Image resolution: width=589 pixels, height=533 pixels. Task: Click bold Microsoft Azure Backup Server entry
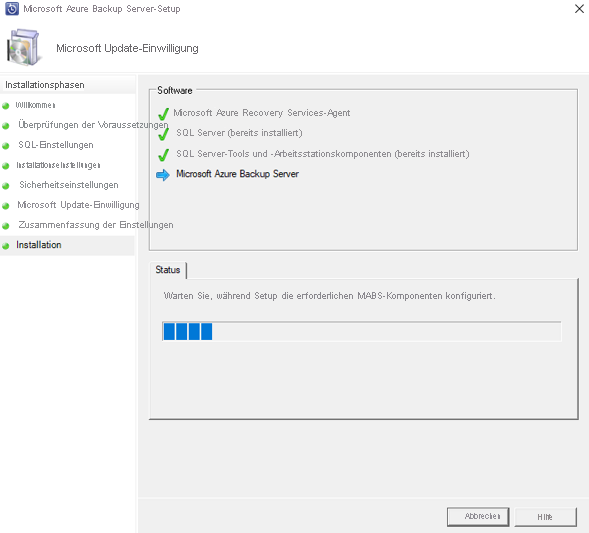(237, 174)
